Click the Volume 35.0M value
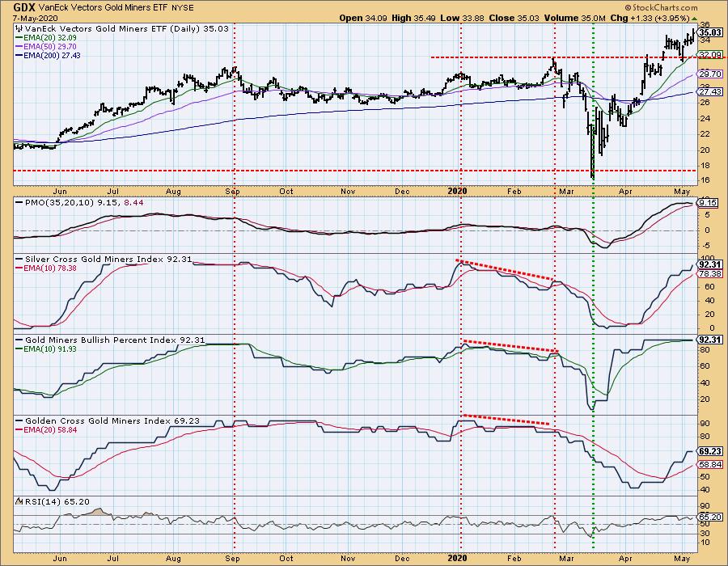The width and height of the screenshot is (728, 566). pyautogui.click(x=575, y=18)
